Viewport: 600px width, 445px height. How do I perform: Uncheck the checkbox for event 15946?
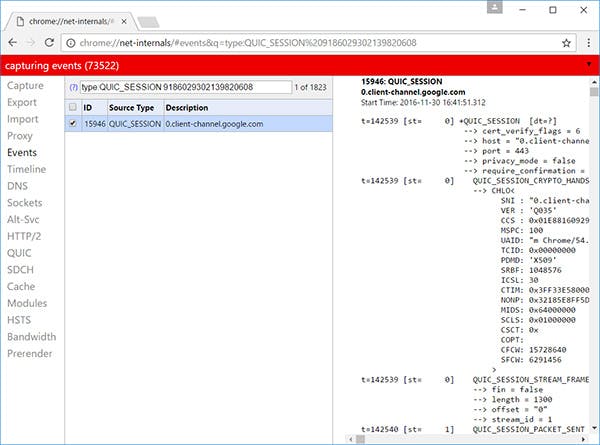(x=73, y=124)
